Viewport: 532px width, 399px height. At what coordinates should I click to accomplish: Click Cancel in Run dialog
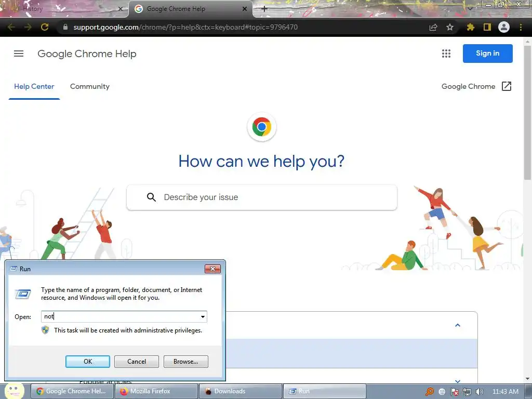(x=137, y=362)
